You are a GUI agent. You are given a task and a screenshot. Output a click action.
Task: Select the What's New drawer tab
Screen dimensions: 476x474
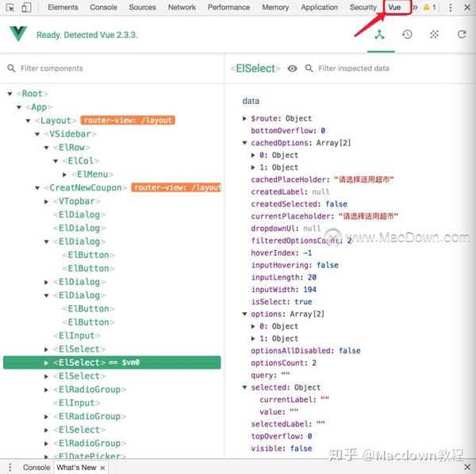coord(76,468)
